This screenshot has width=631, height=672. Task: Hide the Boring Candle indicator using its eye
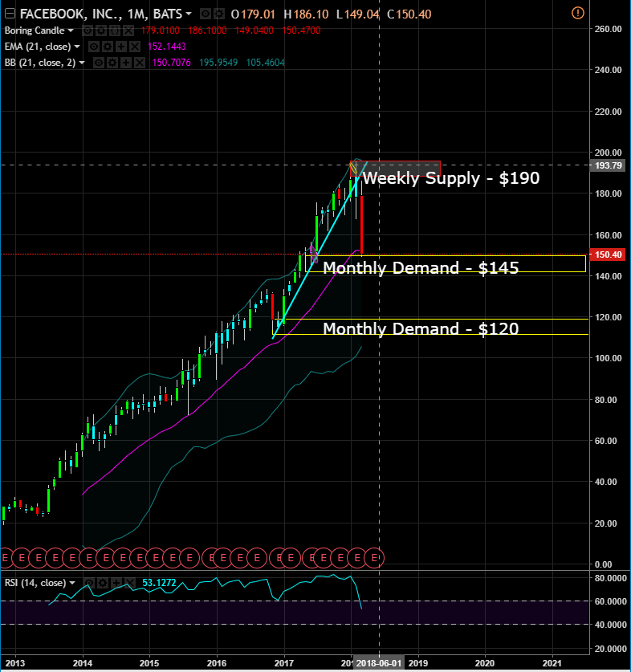pyautogui.click(x=87, y=31)
